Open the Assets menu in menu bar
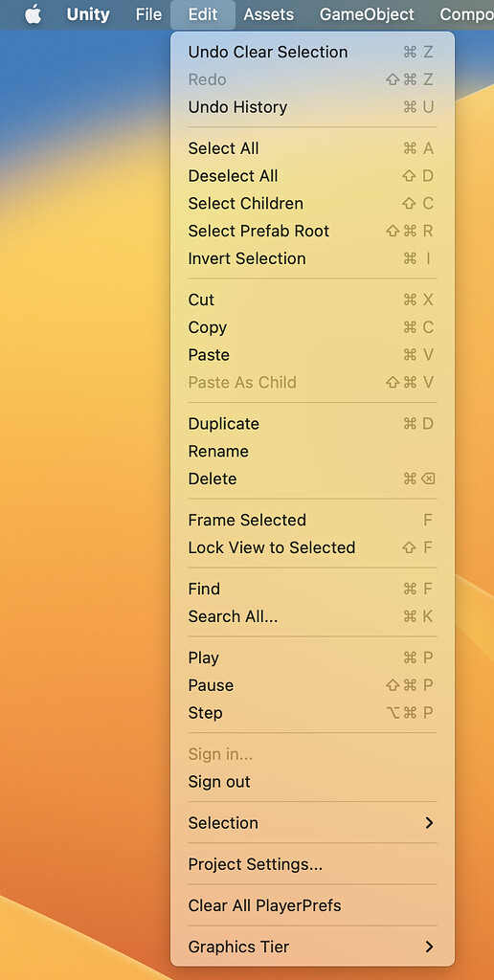 [x=269, y=13]
